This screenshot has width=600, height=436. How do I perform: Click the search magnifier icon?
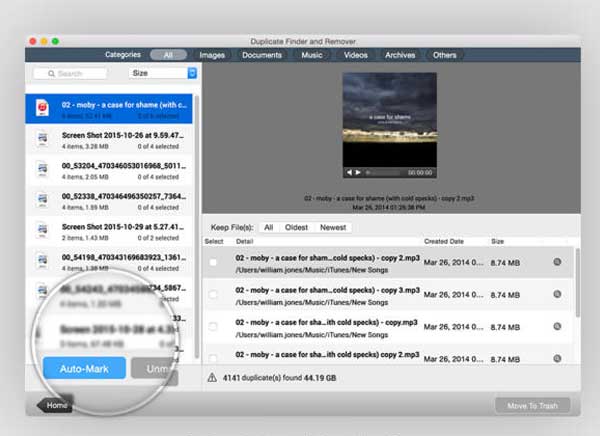click(x=51, y=73)
